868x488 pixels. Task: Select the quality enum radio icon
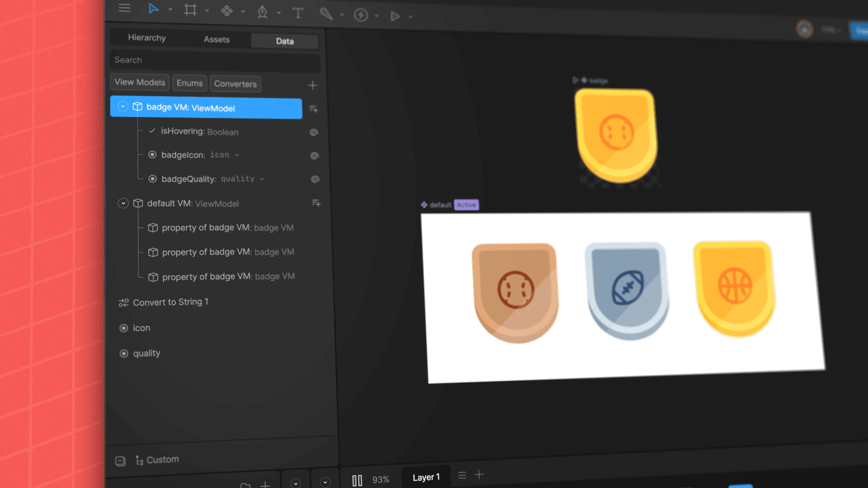coord(123,353)
